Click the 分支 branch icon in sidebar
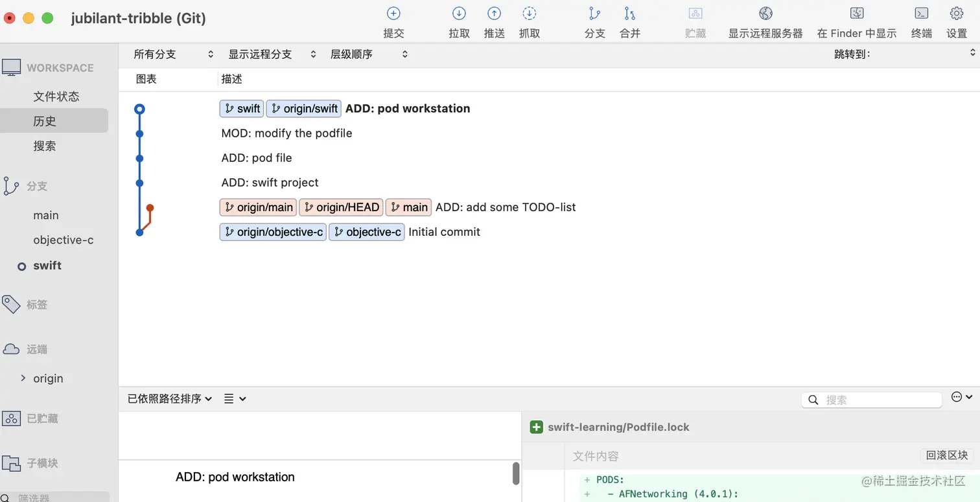The width and height of the screenshot is (980, 502). 11,186
